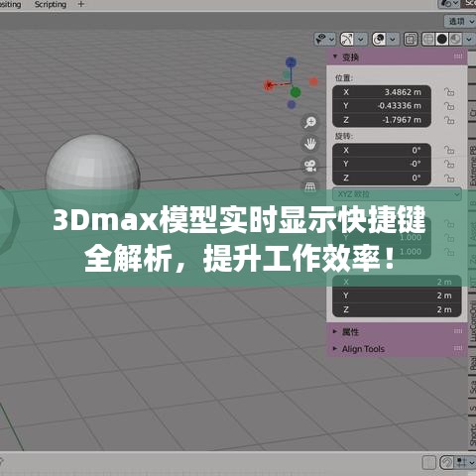Click the dimensions Y field 2 m
The width and height of the screenshot is (476, 476).
397,296
